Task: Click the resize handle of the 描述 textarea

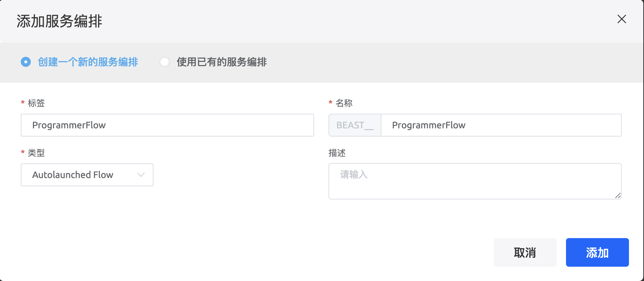Action: 618,196
